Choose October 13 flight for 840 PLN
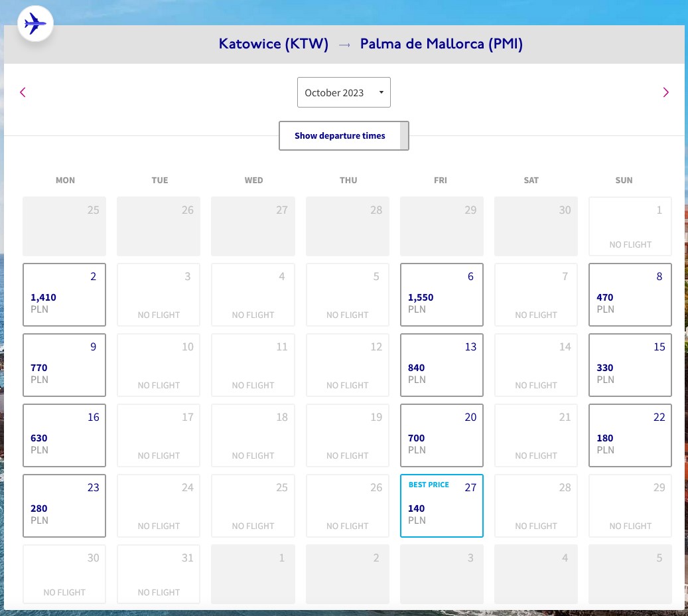 point(441,365)
